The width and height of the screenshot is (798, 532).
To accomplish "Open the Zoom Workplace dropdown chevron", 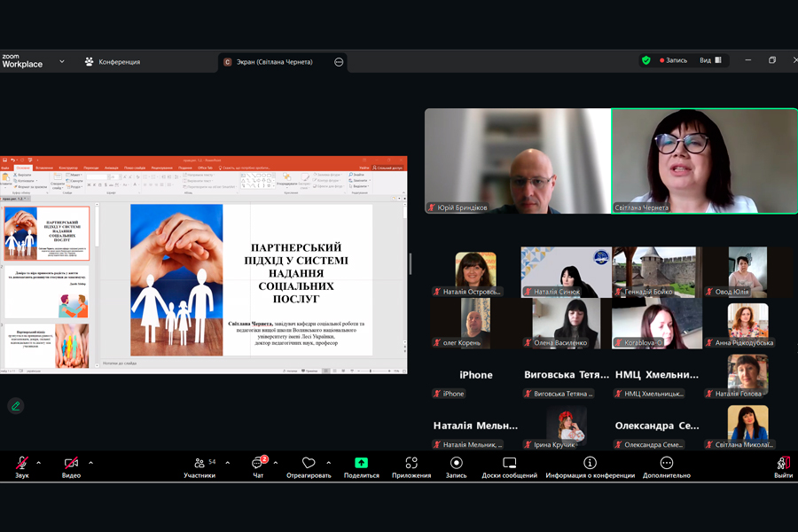I will point(62,62).
